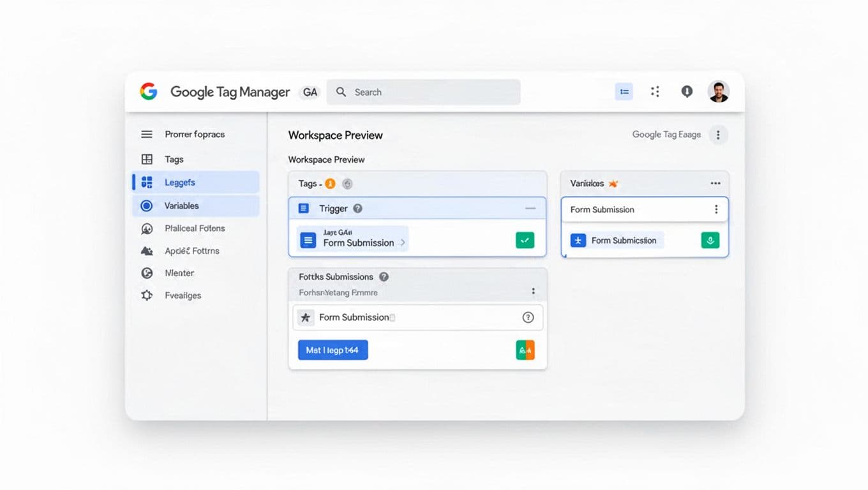Screen dimensions: 868x490
Task: Click the star icon next to Variables header
Action: pos(613,184)
